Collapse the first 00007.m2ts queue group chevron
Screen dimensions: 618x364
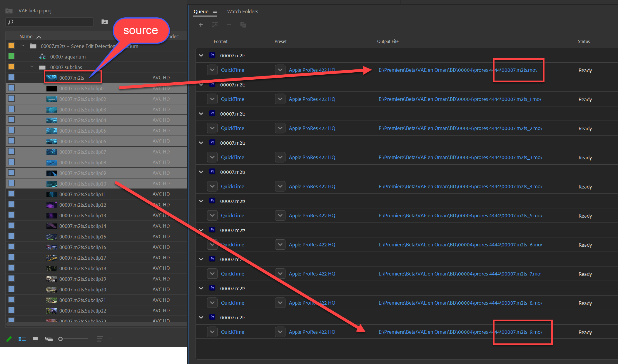pyautogui.click(x=201, y=55)
